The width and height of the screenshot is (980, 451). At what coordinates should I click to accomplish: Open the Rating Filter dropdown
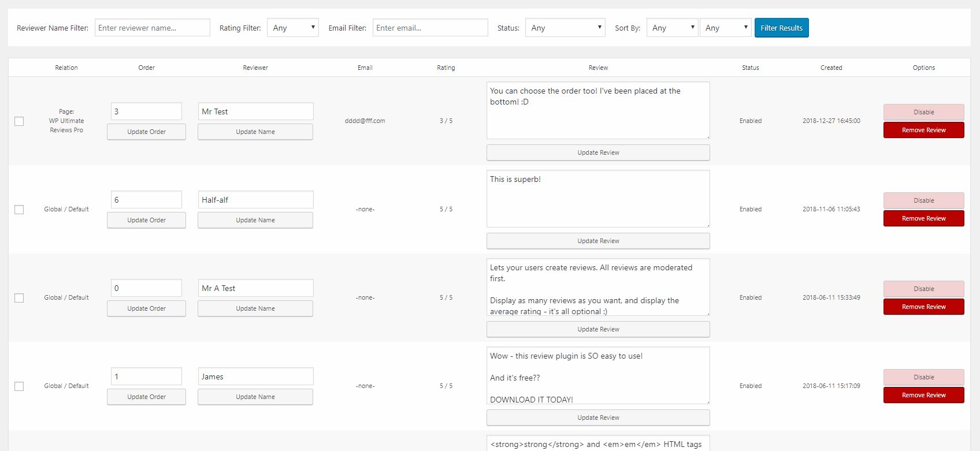click(x=292, y=28)
